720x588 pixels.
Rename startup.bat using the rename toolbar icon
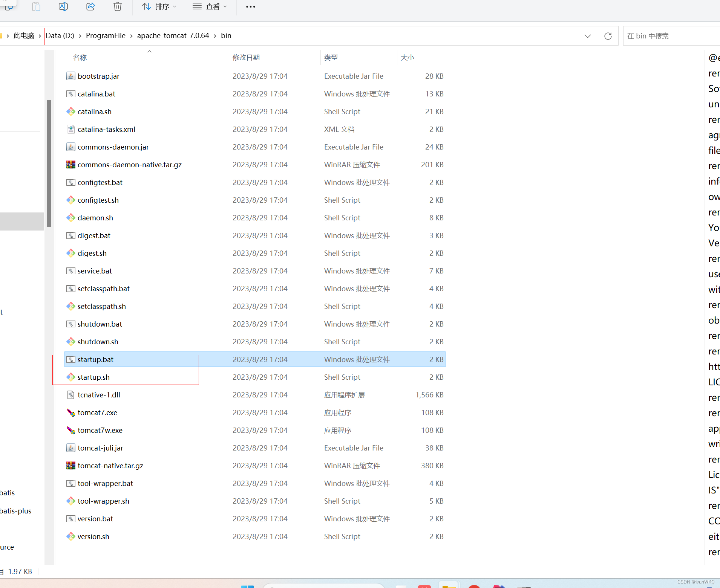pos(63,6)
